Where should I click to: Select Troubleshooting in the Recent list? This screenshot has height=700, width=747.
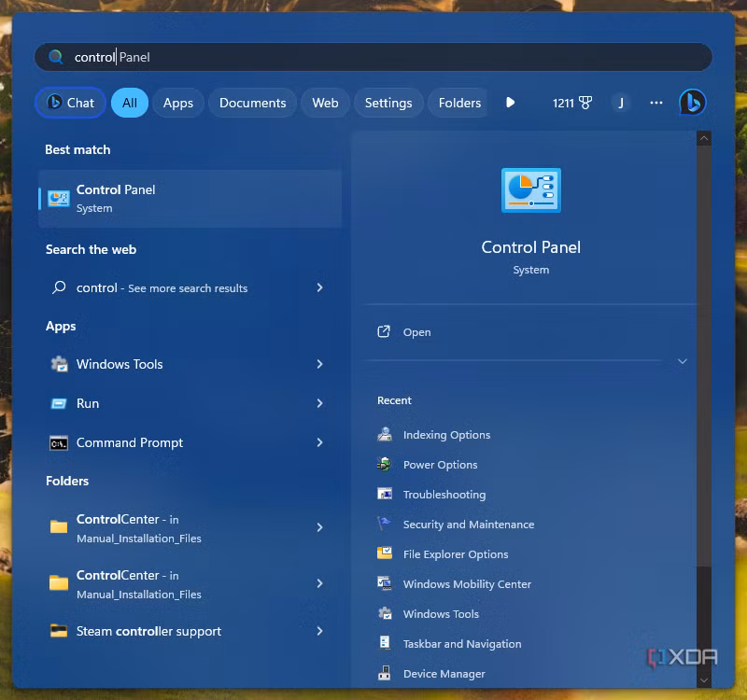pos(444,494)
